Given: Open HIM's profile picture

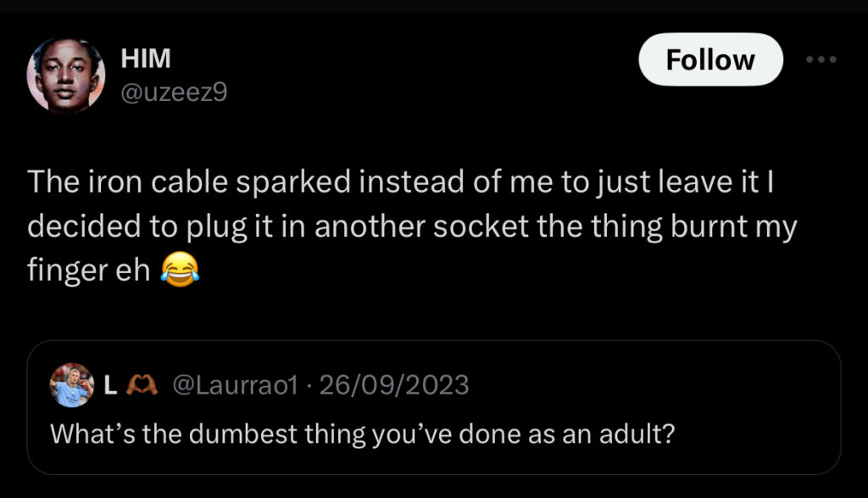Looking at the screenshot, I should click(x=66, y=76).
